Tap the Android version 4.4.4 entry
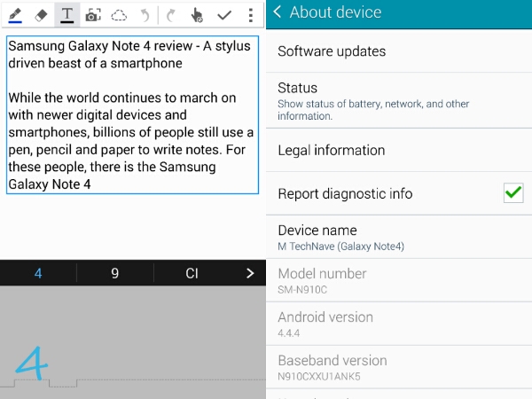This screenshot has width=532, height=399. (x=399, y=324)
